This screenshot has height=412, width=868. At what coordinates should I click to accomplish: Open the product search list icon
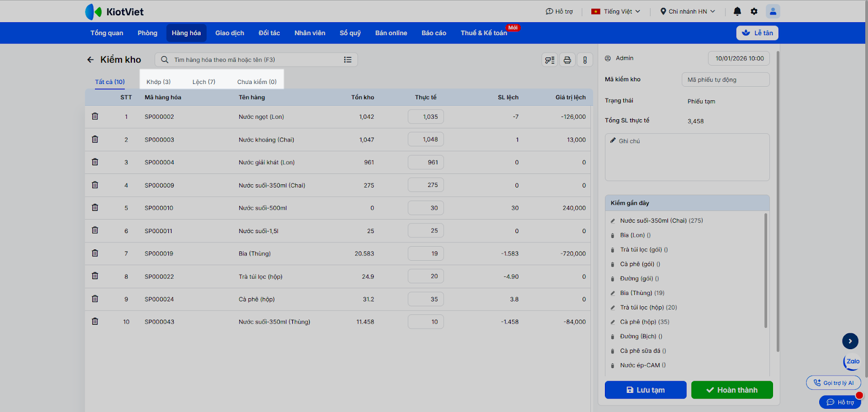point(348,60)
